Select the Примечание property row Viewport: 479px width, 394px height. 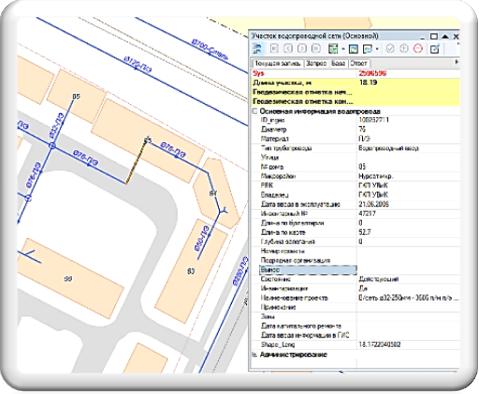click(356, 307)
